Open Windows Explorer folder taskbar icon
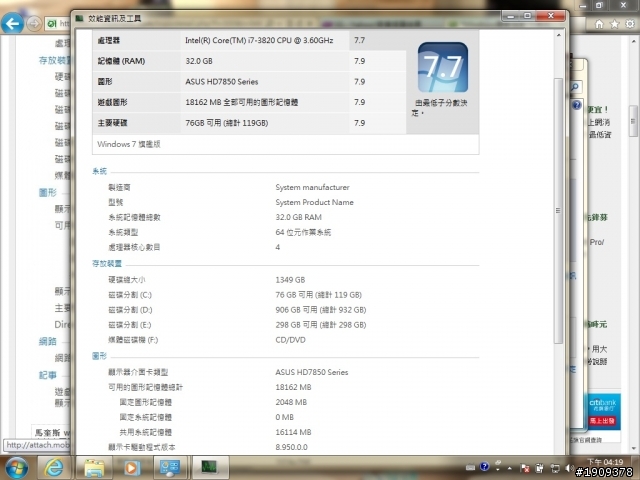 point(94,468)
